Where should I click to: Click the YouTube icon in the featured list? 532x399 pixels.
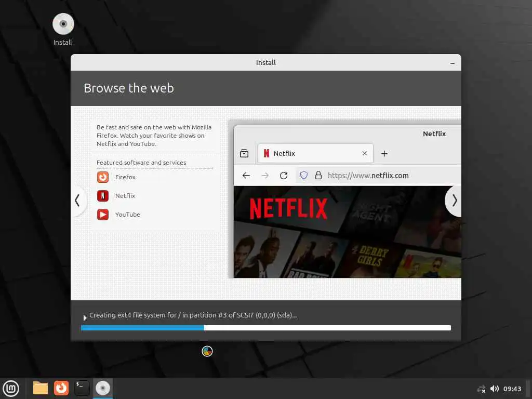(x=103, y=215)
